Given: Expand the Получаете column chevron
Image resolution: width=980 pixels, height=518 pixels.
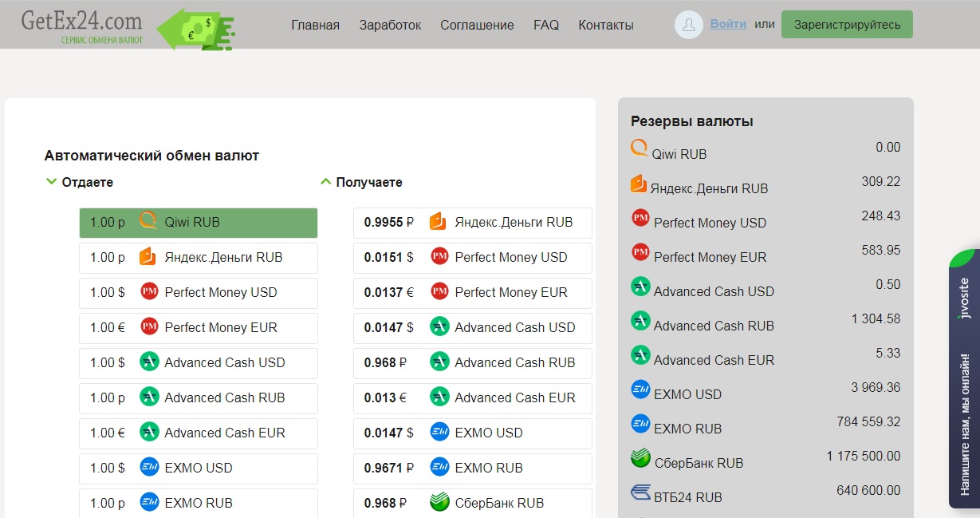Looking at the screenshot, I should click(325, 182).
